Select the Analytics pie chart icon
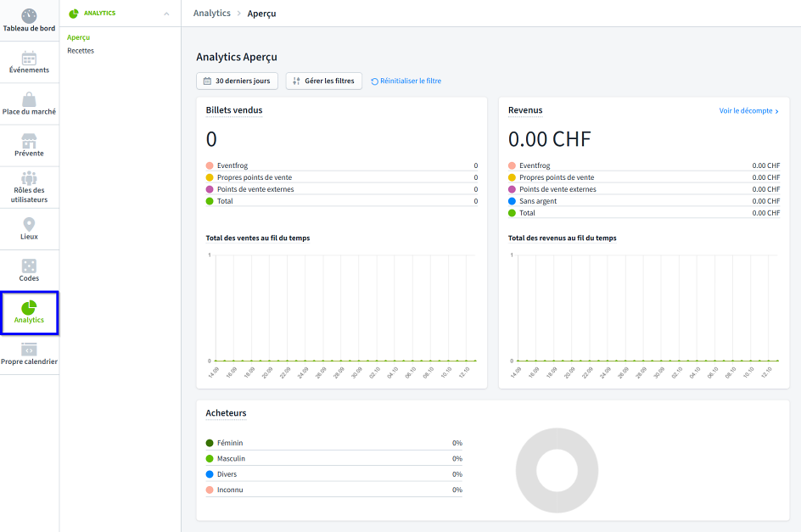The width and height of the screenshot is (801, 532). [x=29, y=307]
